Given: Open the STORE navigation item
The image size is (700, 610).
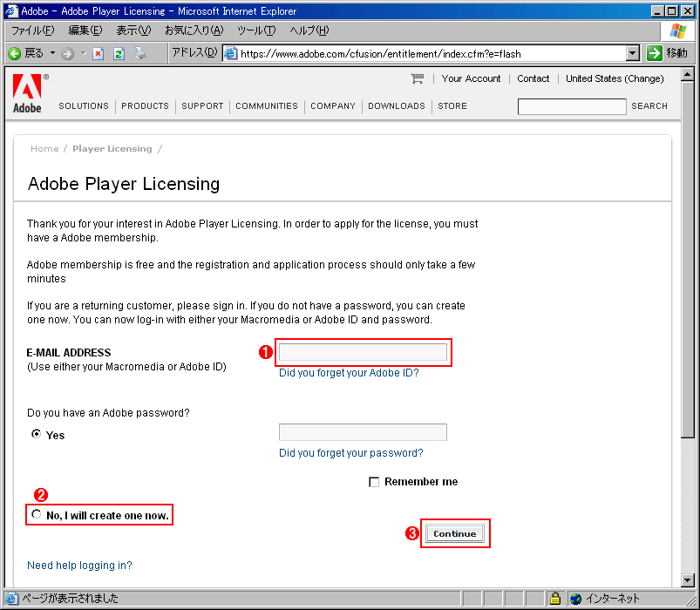Looking at the screenshot, I should tap(452, 106).
